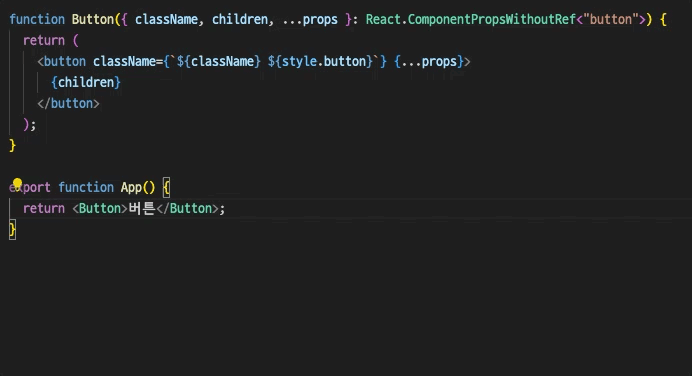Click the opening '<Button>' component tag
Screen dimensions: 692x376
pos(100,208)
